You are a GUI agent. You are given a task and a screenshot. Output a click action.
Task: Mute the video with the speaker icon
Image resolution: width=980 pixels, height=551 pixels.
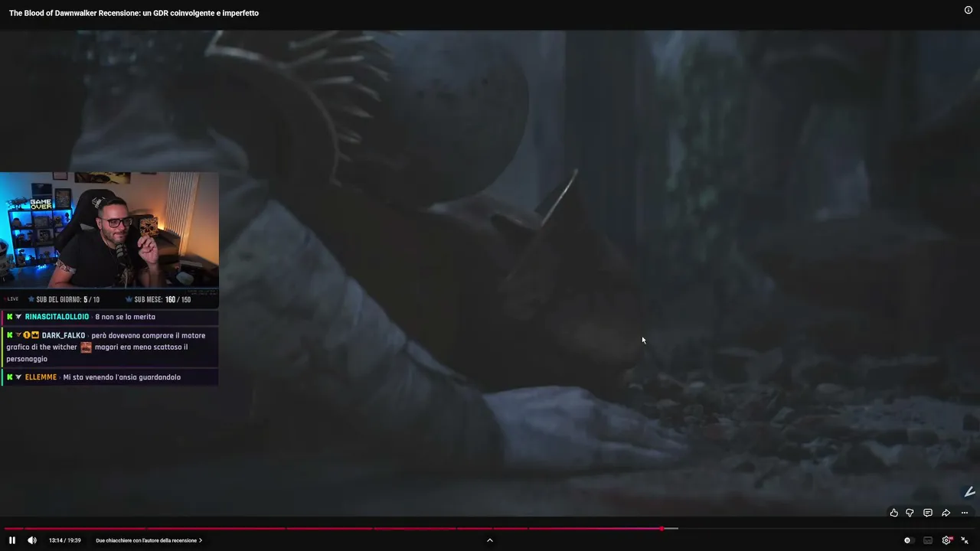pyautogui.click(x=32, y=540)
